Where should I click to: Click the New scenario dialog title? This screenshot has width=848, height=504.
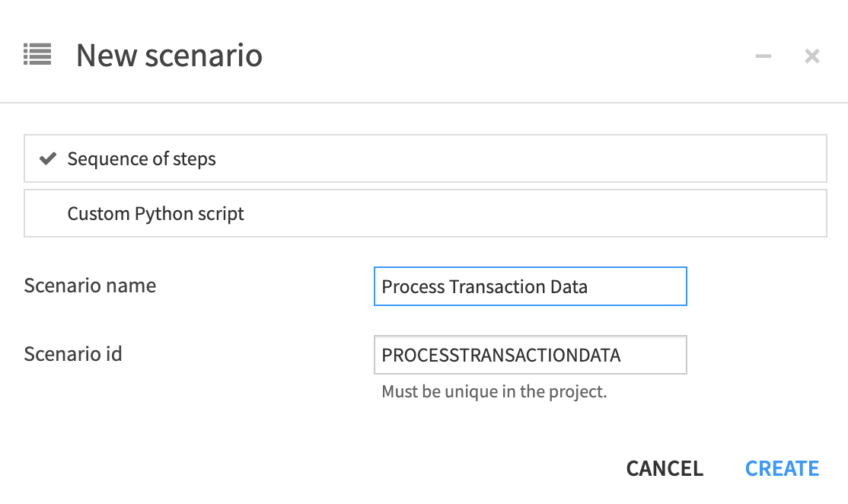pos(169,55)
